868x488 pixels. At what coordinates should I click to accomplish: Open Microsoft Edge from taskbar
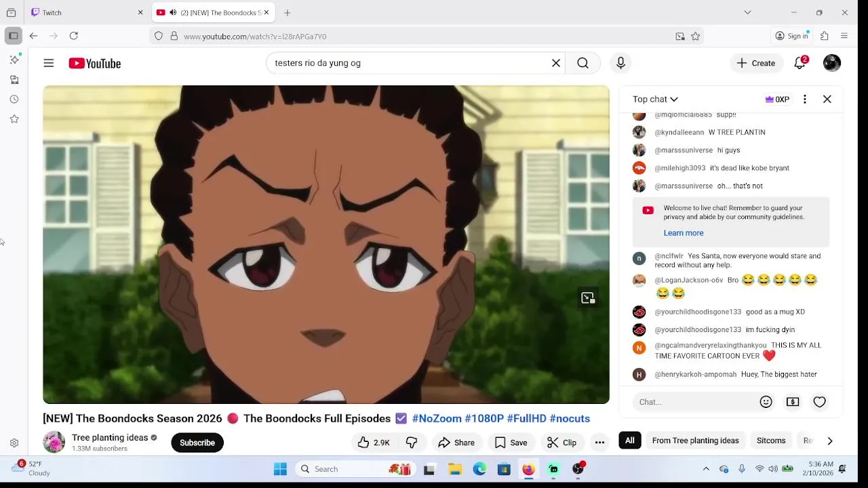(x=479, y=468)
